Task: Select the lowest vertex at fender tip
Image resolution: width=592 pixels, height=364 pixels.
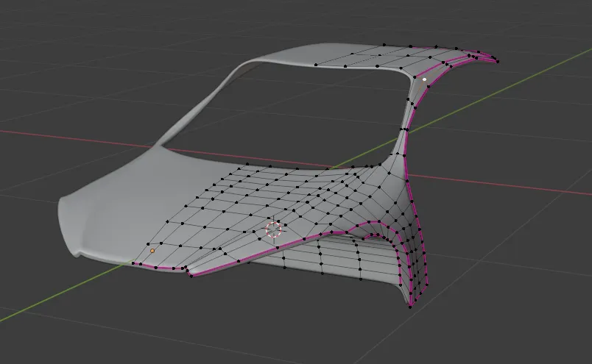Action: [410, 307]
